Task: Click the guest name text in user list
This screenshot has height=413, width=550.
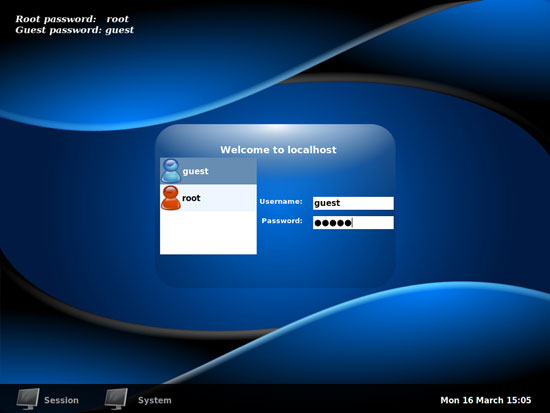Action: point(195,171)
